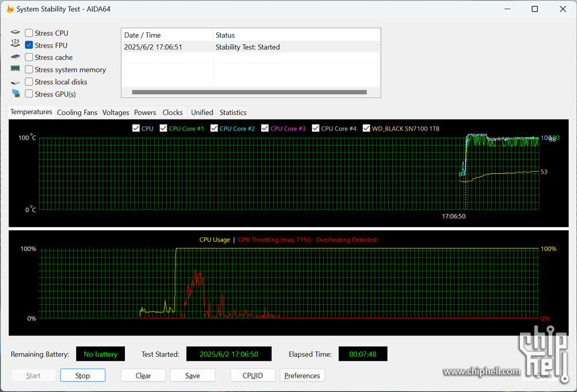
Task: Click the AIDA64 flame icon in title bar
Action: pos(10,9)
